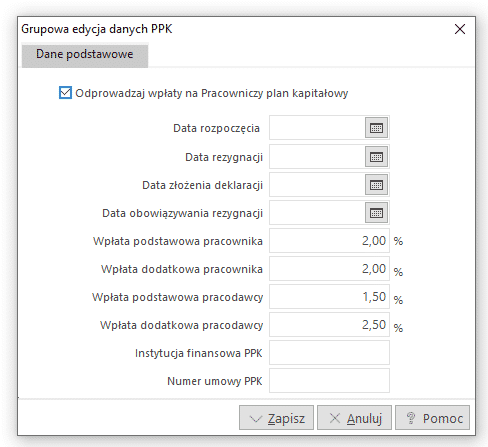
Task: Select Wpłata dodatkowa pracownika percentage field
Action: (x=329, y=269)
